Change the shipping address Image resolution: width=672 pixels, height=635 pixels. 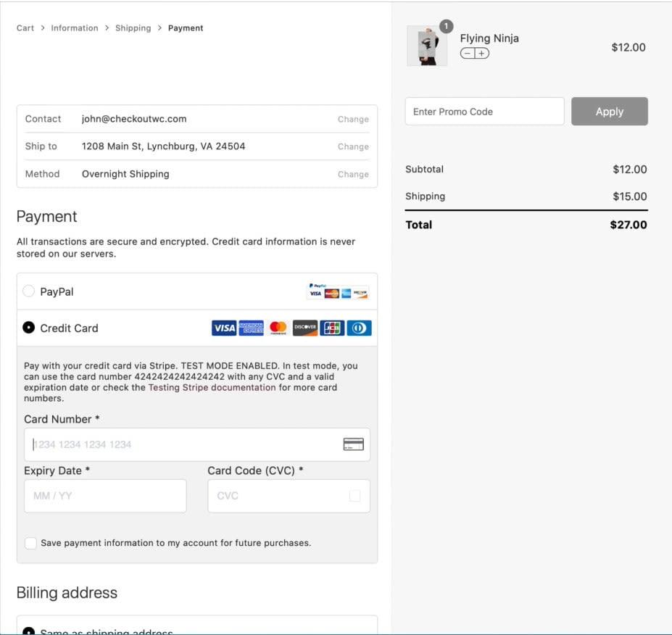point(352,146)
